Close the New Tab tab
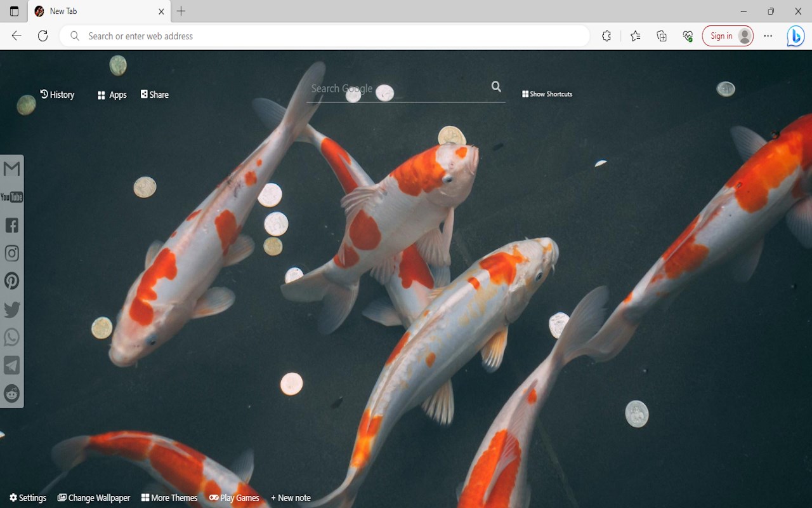This screenshot has height=508, width=812. pyautogui.click(x=161, y=11)
